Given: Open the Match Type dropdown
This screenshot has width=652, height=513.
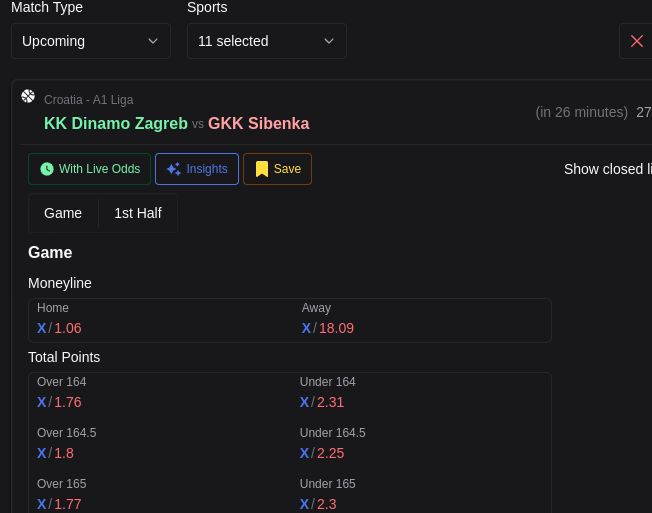Looking at the screenshot, I should 90,41.
